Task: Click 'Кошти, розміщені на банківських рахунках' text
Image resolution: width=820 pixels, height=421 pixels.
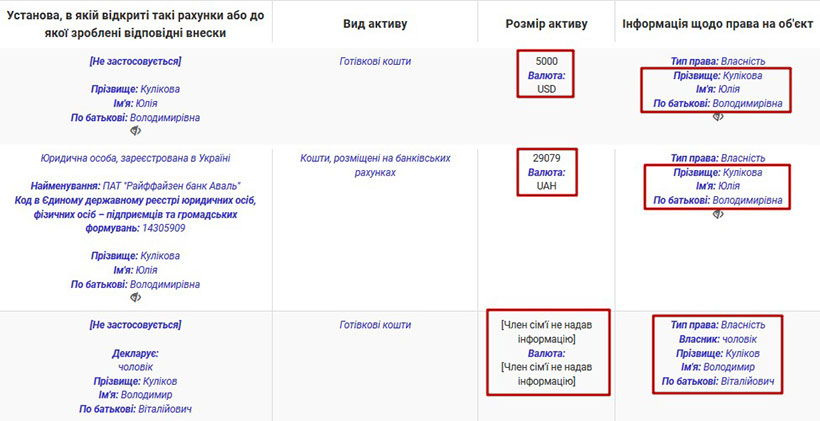Action: coord(375,165)
